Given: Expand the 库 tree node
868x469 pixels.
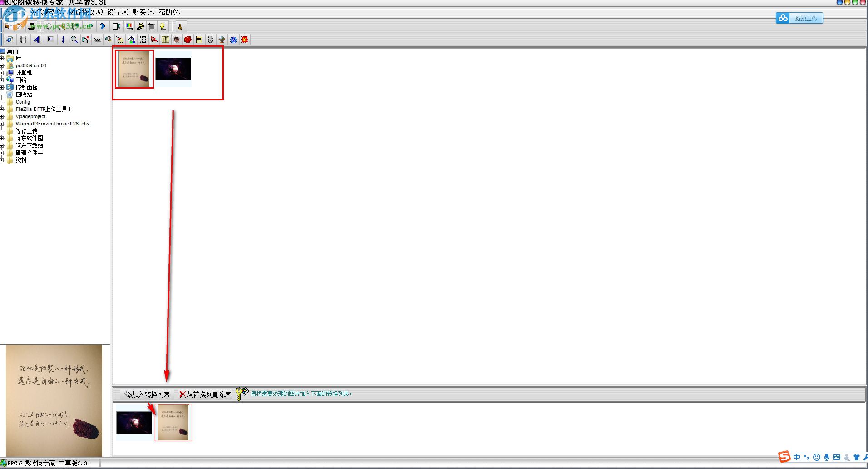Looking at the screenshot, I should pyautogui.click(x=2, y=58).
